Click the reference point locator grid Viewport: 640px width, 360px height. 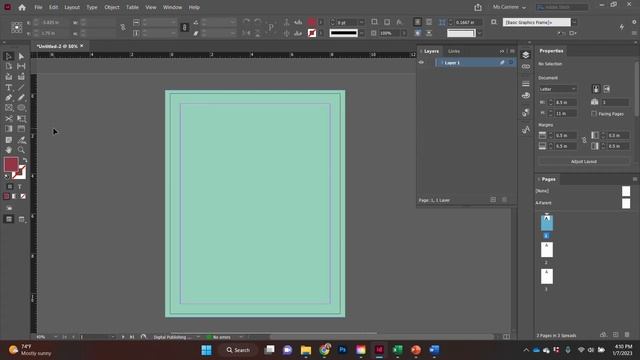tap(17, 27)
